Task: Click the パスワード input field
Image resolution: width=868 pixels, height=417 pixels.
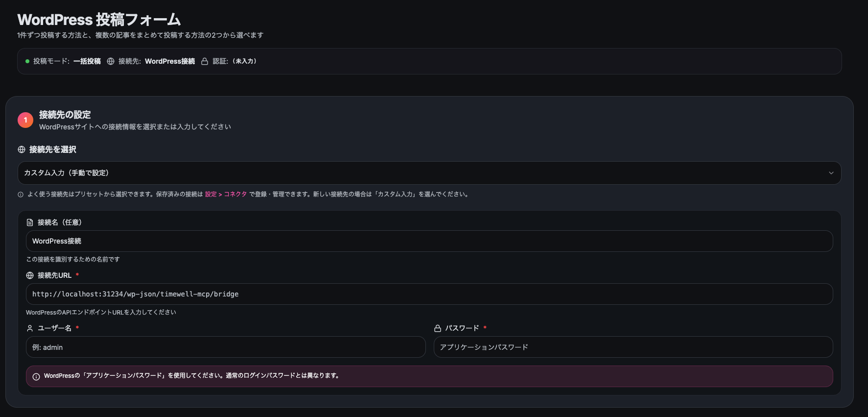Action: click(633, 347)
